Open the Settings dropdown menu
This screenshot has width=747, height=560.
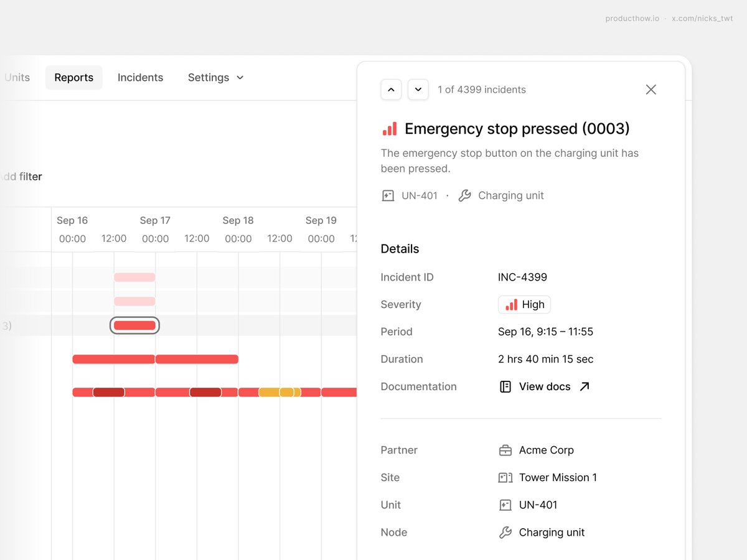click(x=216, y=78)
